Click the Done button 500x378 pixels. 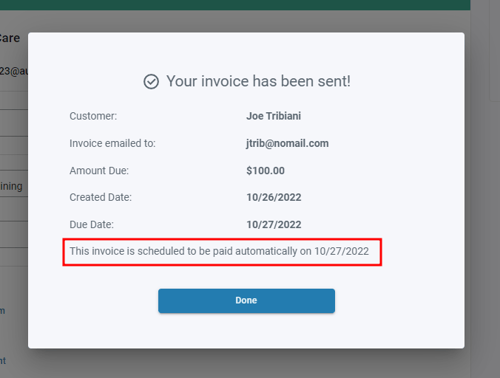point(246,301)
